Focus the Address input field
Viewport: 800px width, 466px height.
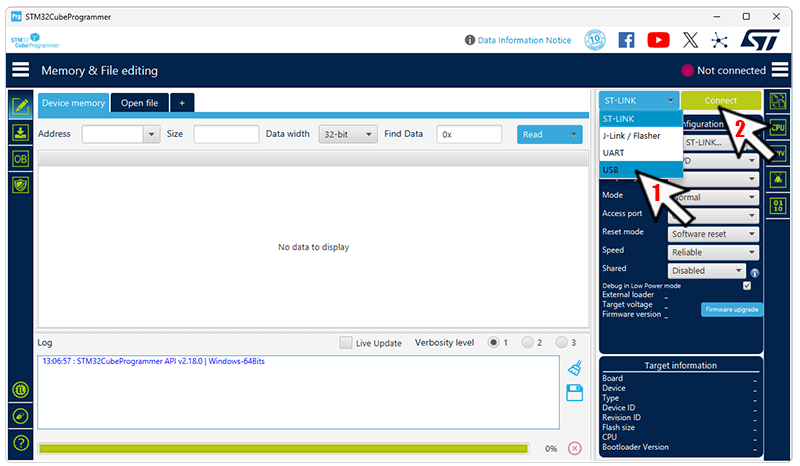[112, 134]
